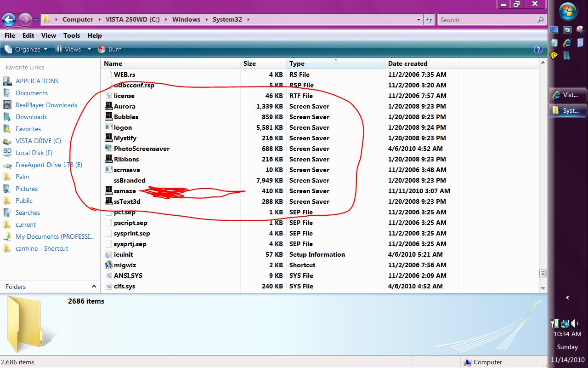Sort by the Size column header

264,63
